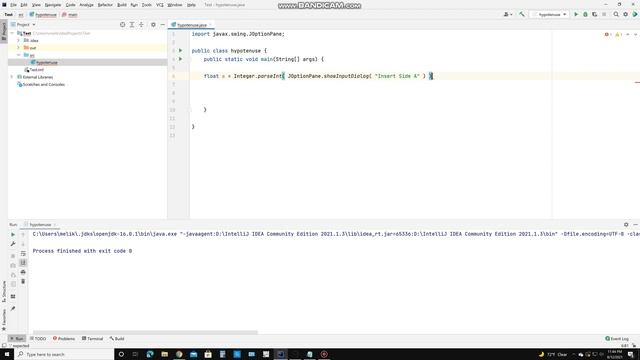This screenshot has width=640, height=360.
Task: Rerun hypotenuse in the Run panel
Action: (13, 235)
